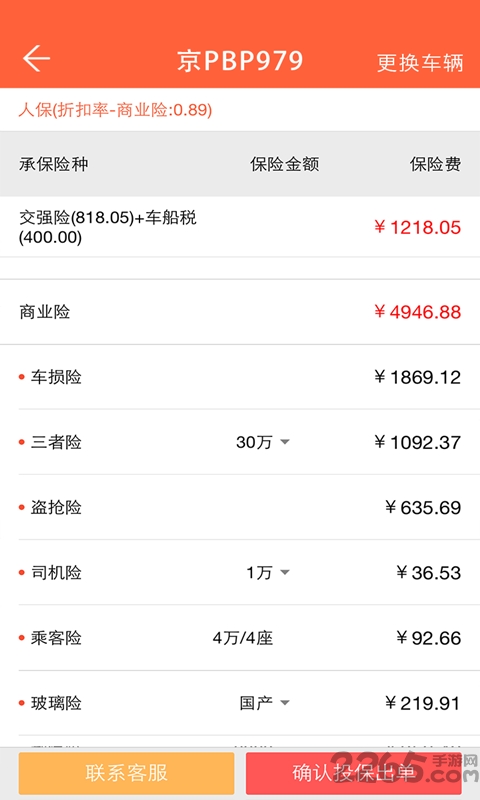
Task: Open the 三者险 30万 amount dropdown
Action: point(263,442)
